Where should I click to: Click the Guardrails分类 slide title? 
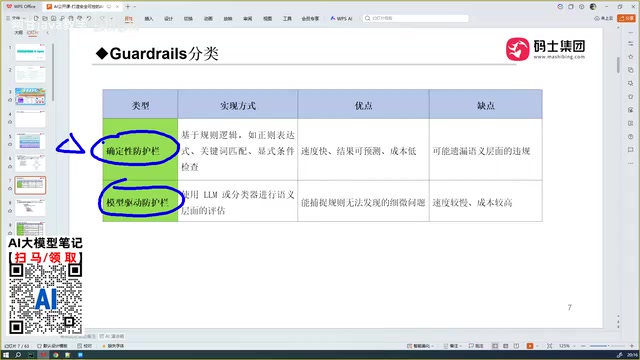[x=157, y=53]
